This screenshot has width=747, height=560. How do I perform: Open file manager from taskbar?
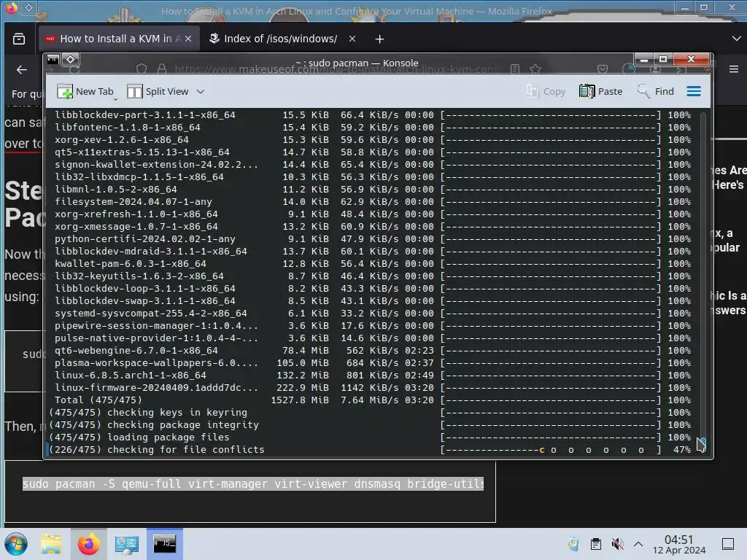tap(51, 544)
